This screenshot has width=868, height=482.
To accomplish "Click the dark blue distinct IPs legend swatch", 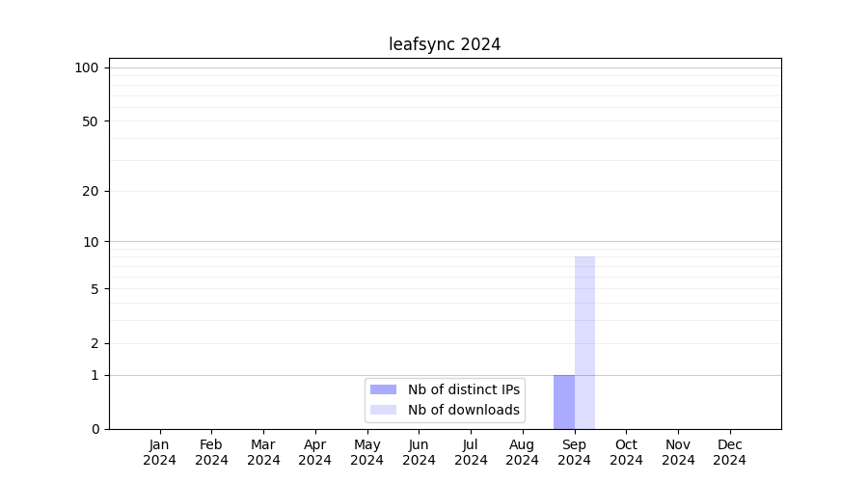I will tap(383, 389).
